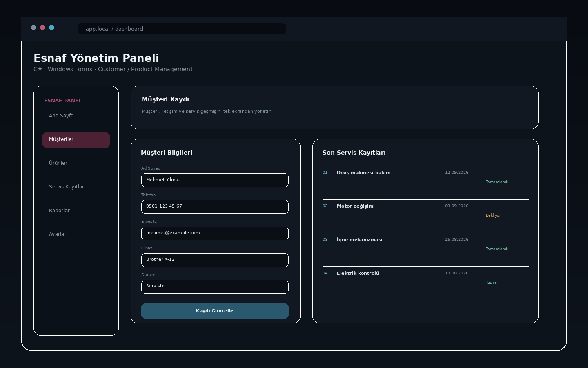Click the Esnaf Yönetim Paneli title

click(96, 58)
